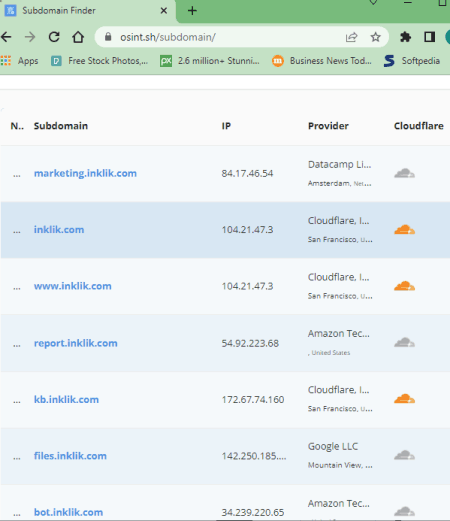Screen dimensions: 450x521
Task: Open the report.inklik.com link
Action: pos(76,343)
